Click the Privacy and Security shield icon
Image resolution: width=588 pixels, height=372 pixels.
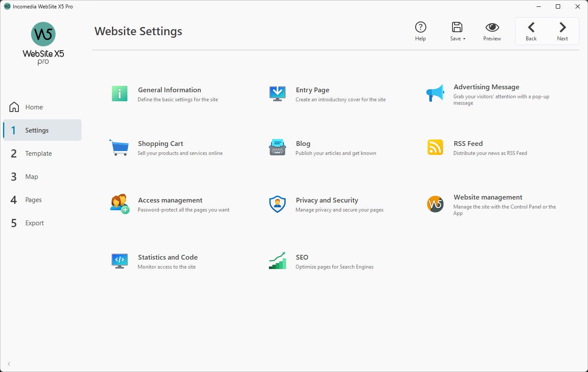coord(277,203)
